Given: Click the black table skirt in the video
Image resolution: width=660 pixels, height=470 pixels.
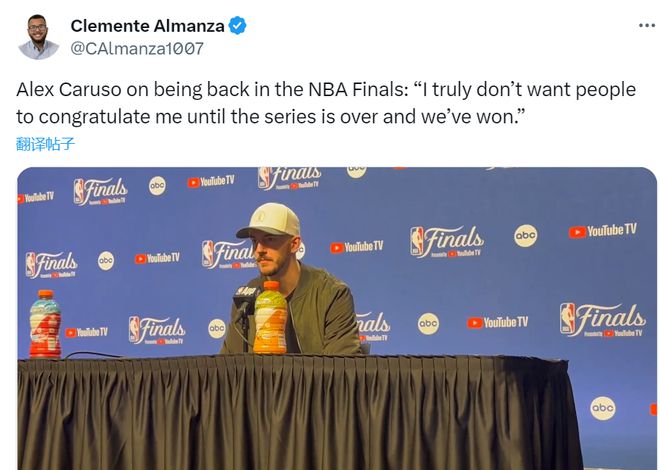Looking at the screenshot, I should point(300,415).
